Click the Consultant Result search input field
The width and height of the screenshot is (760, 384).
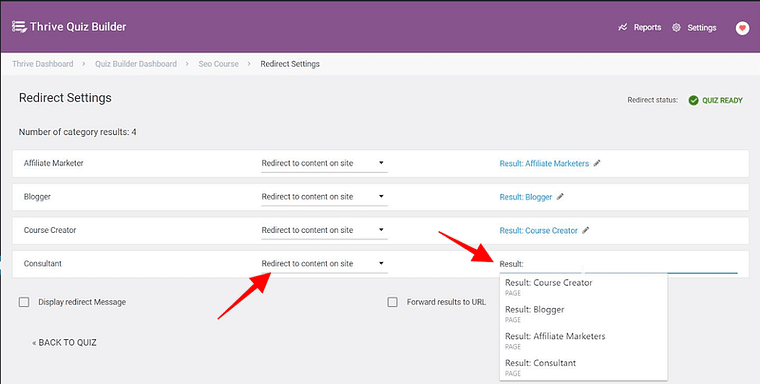[x=618, y=264]
